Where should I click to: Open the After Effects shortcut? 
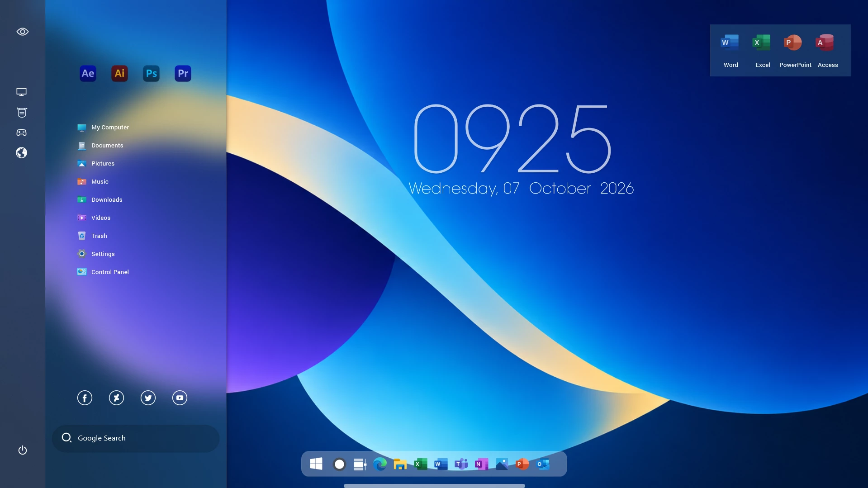[88, 73]
